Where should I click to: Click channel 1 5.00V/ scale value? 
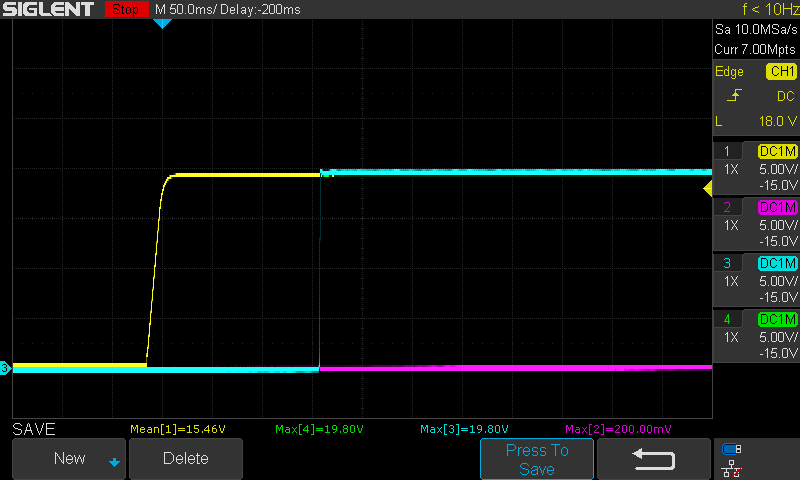point(778,169)
